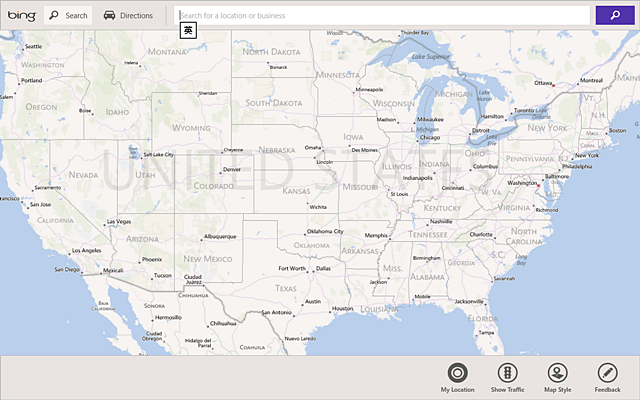Click the San Antonio label
The image size is (640, 400).
tap(277, 313)
